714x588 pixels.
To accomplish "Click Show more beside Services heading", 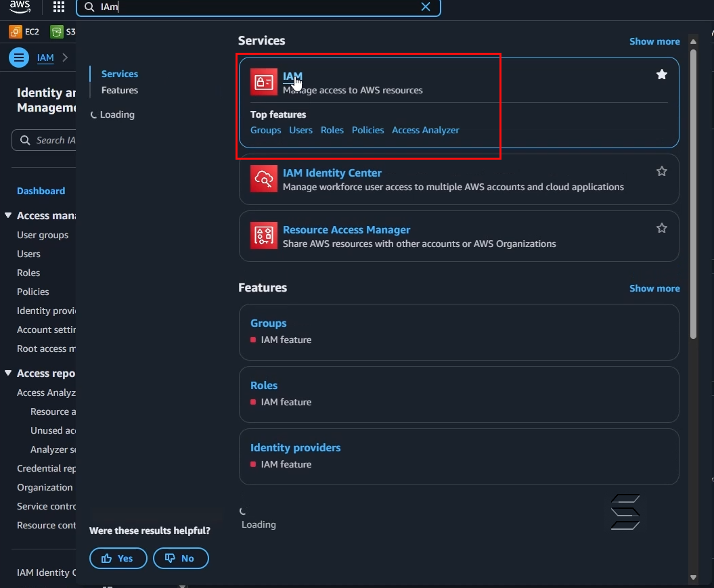I will (x=654, y=41).
